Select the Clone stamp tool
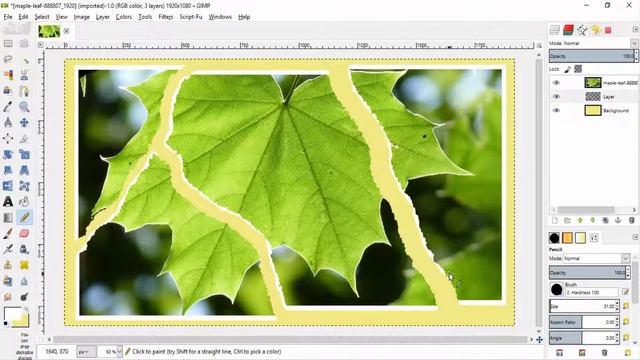The width and height of the screenshot is (640, 360). click(x=8, y=265)
